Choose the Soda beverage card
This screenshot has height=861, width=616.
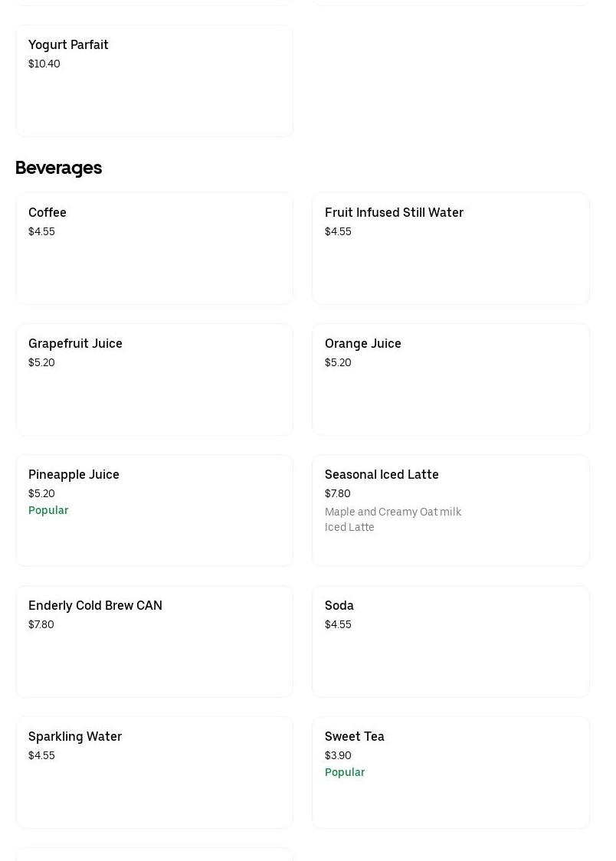(451, 641)
